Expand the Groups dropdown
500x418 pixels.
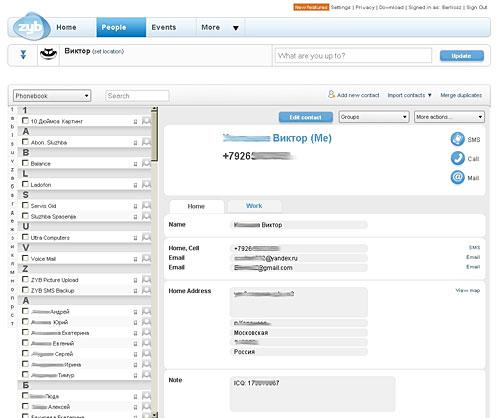click(x=374, y=117)
